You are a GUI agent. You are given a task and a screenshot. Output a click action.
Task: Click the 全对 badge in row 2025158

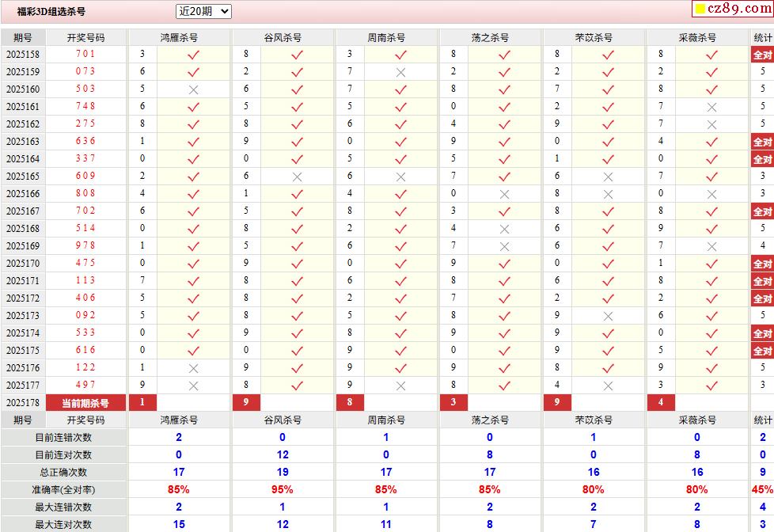coord(762,55)
